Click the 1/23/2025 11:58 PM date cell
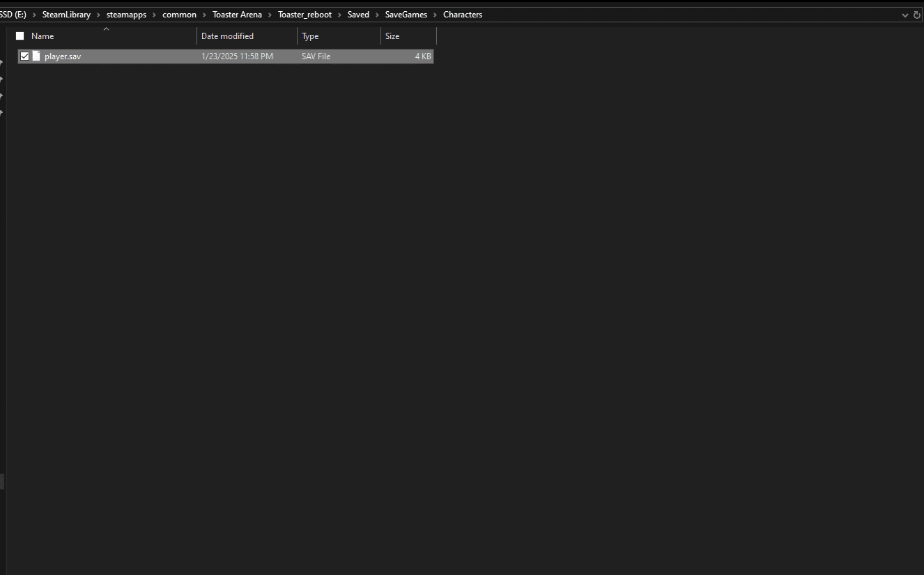 [x=237, y=56]
